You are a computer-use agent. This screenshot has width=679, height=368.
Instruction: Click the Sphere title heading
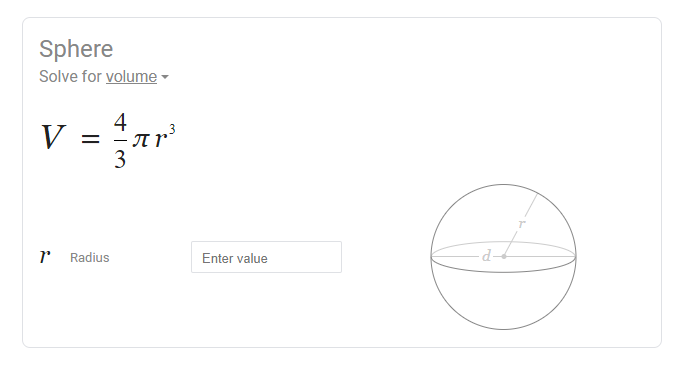coord(76,48)
